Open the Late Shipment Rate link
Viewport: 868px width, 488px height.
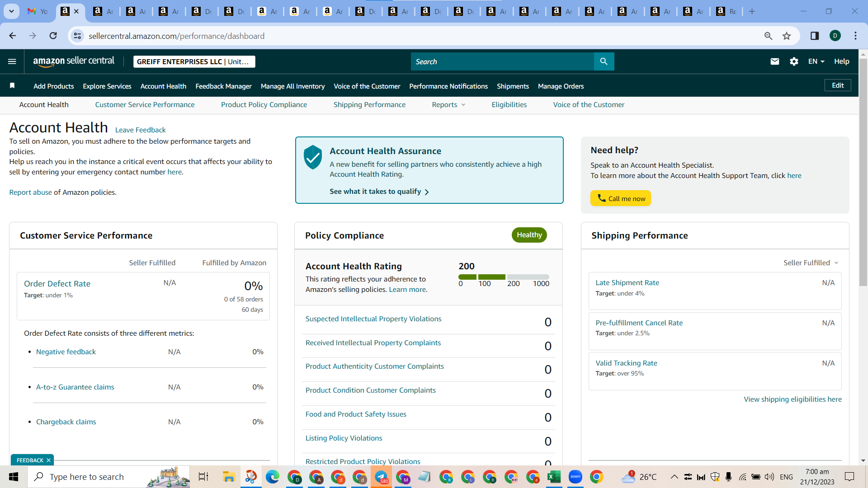pos(627,283)
